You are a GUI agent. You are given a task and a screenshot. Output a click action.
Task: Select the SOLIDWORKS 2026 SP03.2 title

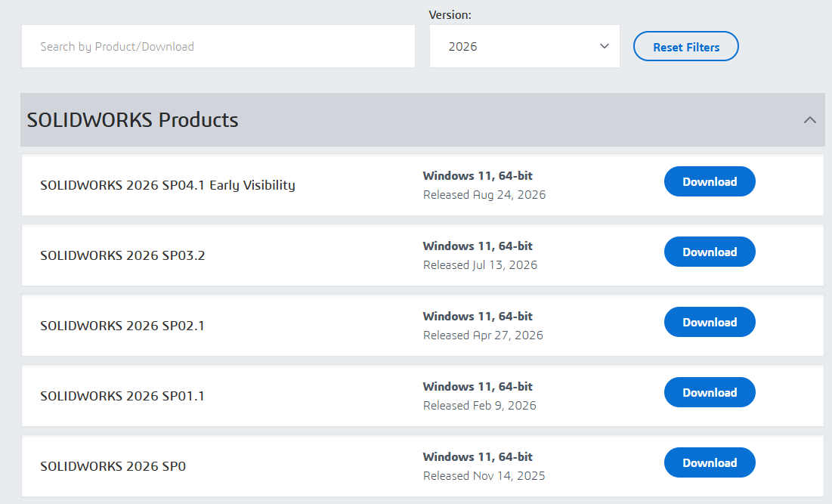122,255
